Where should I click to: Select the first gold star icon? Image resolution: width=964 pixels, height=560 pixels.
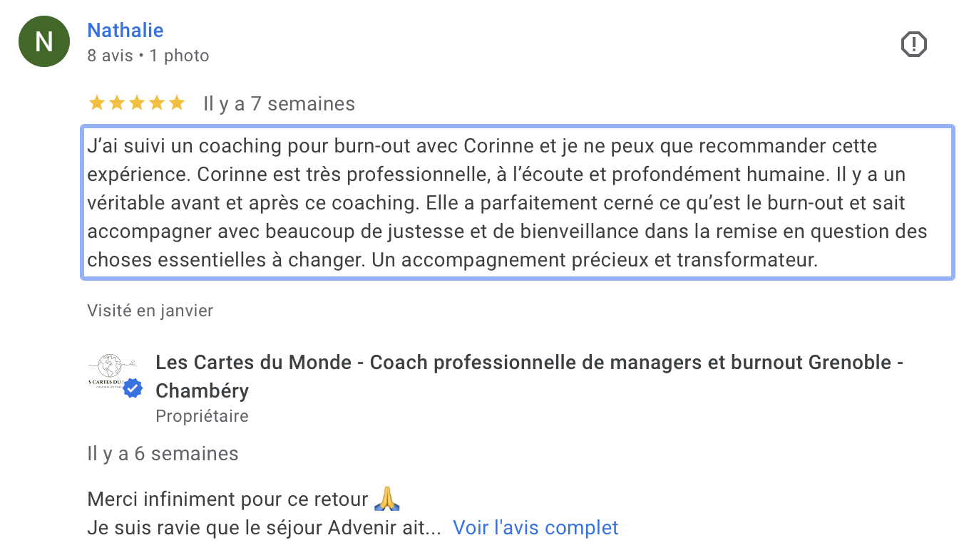pyautogui.click(x=96, y=103)
